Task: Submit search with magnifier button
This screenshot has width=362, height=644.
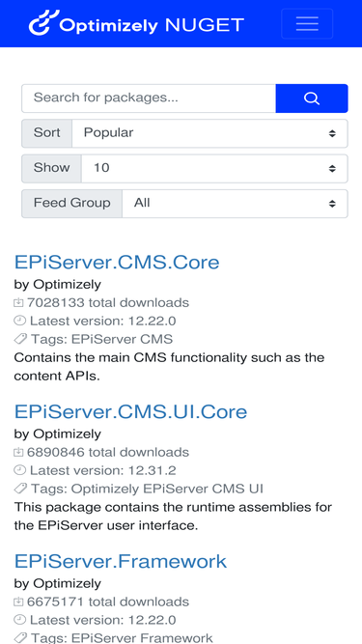Action: coord(312,98)
